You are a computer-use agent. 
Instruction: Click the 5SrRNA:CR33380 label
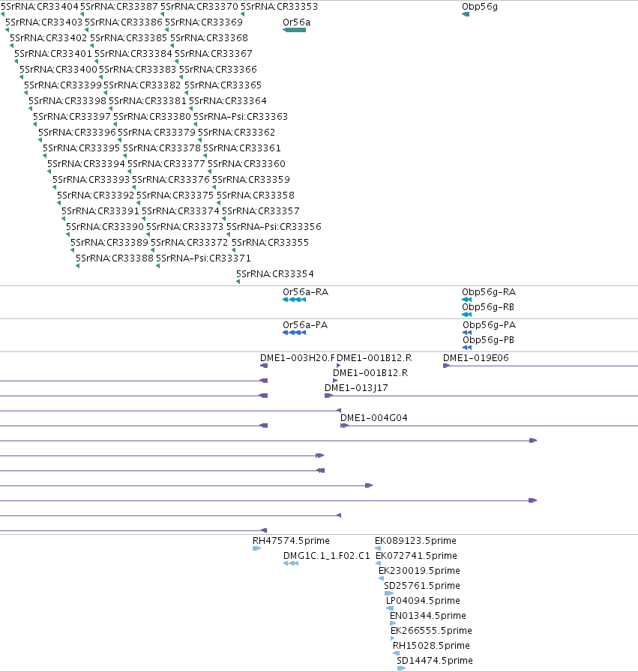click(152, 117)
